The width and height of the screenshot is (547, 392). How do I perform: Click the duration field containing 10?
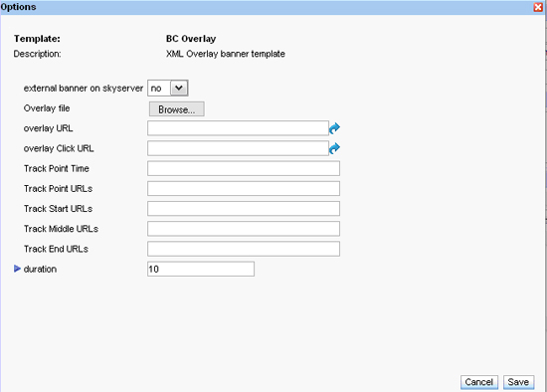coord(201,269)
